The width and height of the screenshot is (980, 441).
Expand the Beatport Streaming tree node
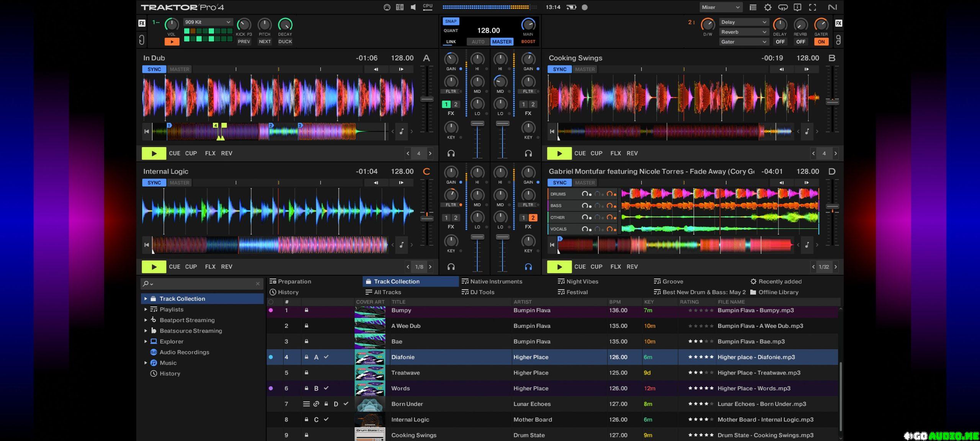point(145,320)
